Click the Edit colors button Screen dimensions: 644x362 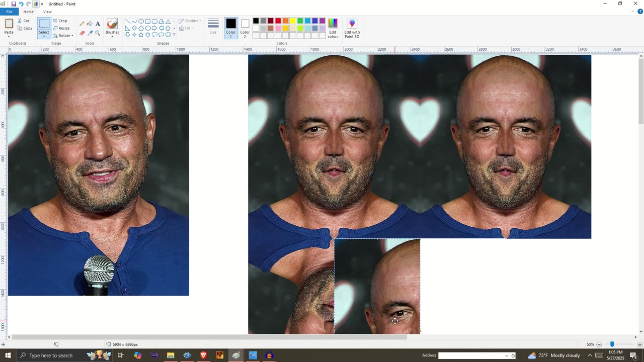333,28
